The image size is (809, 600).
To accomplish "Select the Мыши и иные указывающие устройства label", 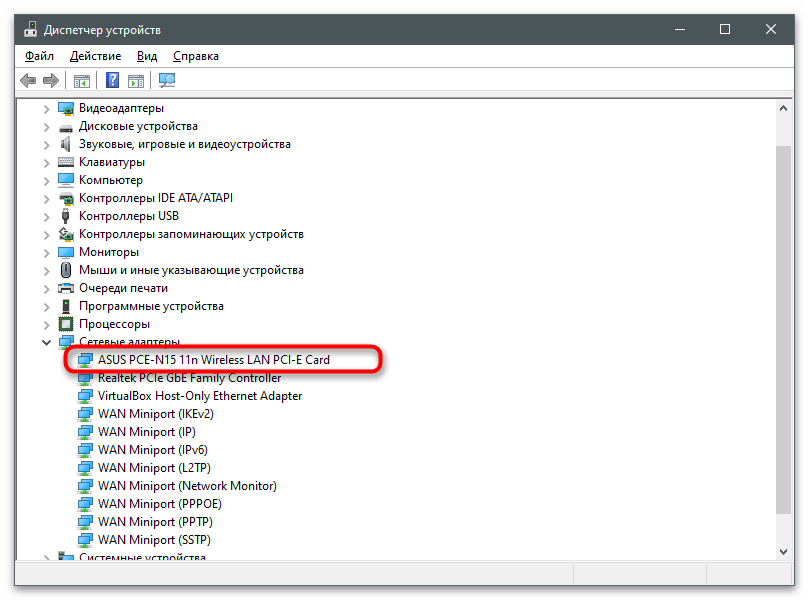I will coord(191,270).
